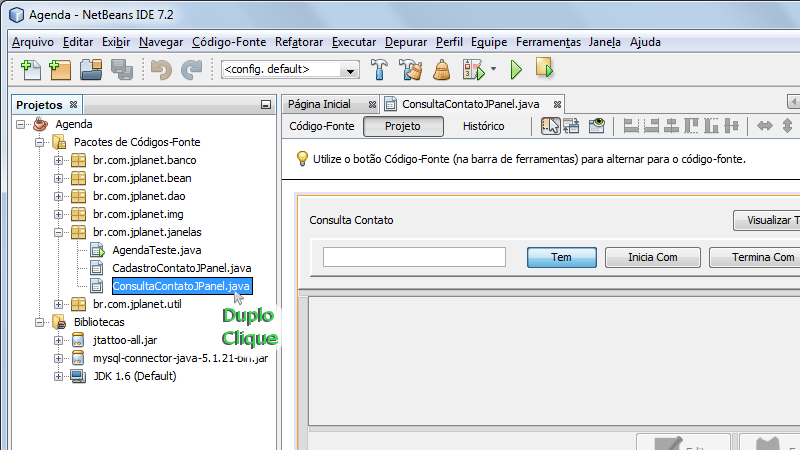Expand the jtattoo-all.jar library
The height and width of the screenshot is (450, 800).
[58, 340]
